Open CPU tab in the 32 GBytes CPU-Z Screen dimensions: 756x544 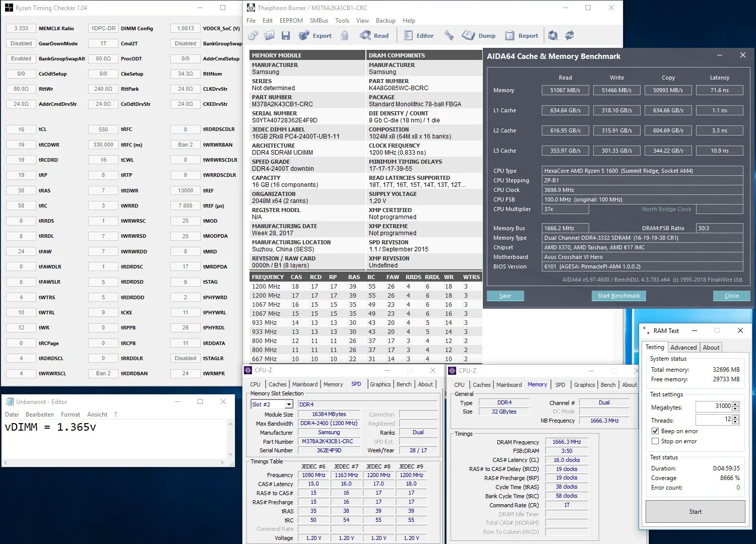click(459, 384)
